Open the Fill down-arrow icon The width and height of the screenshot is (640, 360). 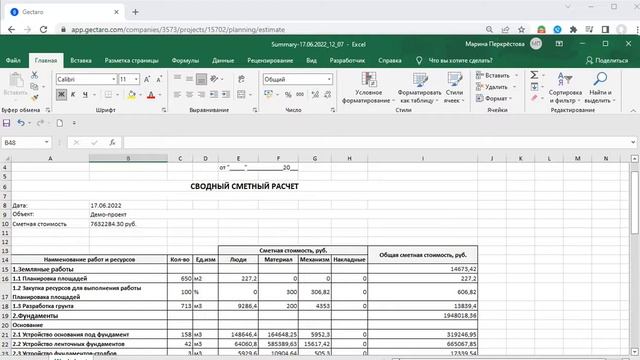[x=534, y=87]
